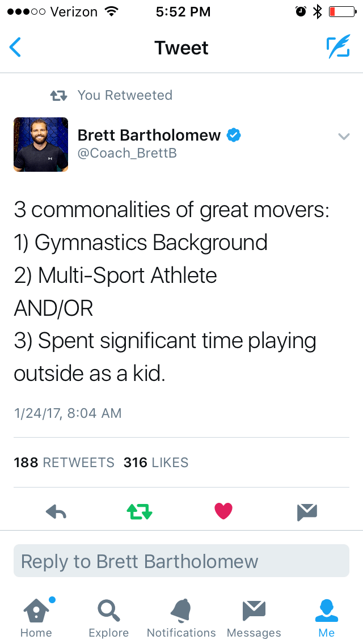The image size is (363, 644).
Task: Open the Notifications tab
Action: [181, 617]
